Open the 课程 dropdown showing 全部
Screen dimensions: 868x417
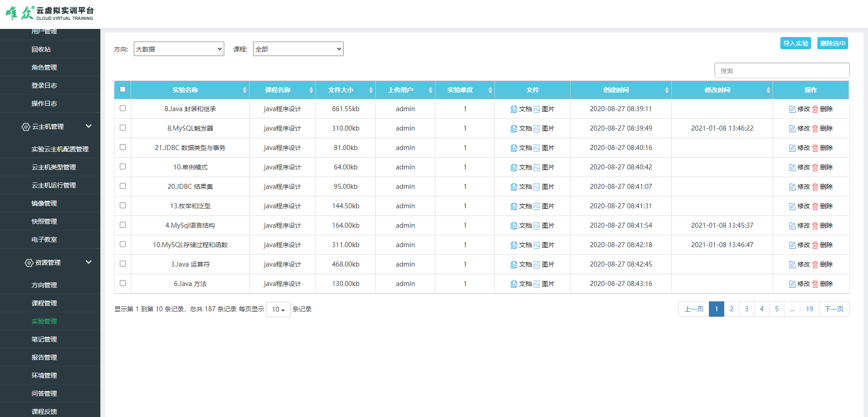pos(298,49)
